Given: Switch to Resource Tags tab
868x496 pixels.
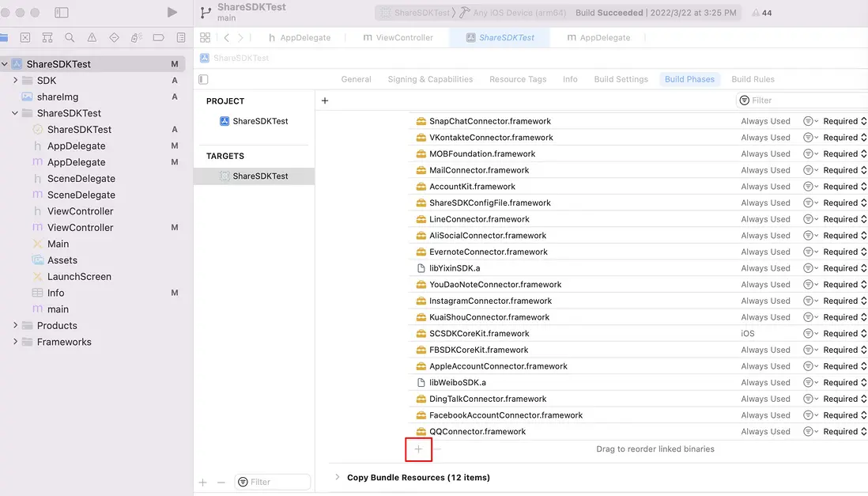Looking at the screenshot, I should [518, 79].
